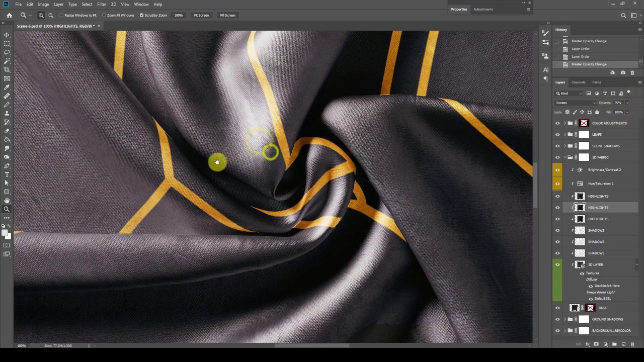The image size is (644, 362).
Task: Select 'Layer Order' first history state
Action: tap(580, 49)
